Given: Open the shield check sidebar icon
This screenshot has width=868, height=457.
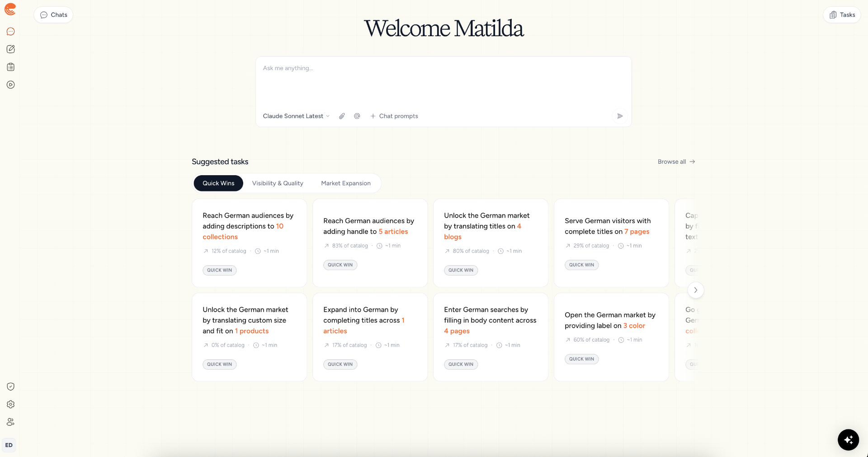Looking at the screenshot, I should [x=11, y=386].
